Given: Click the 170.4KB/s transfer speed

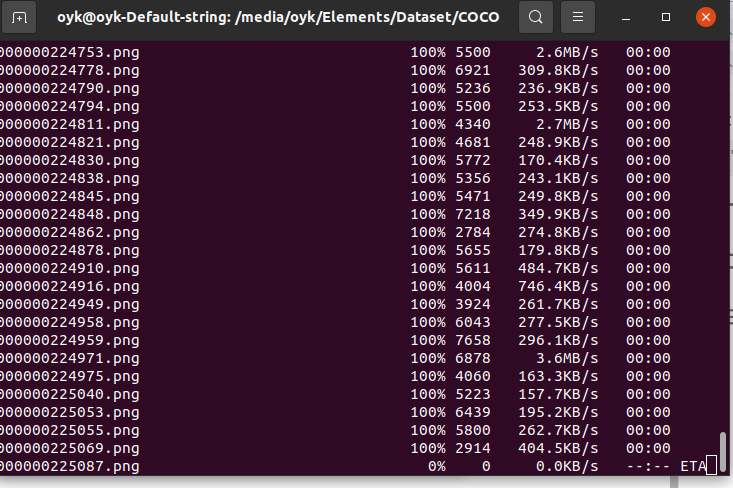Looking at the screenshot, I should [x=558, y=160].
